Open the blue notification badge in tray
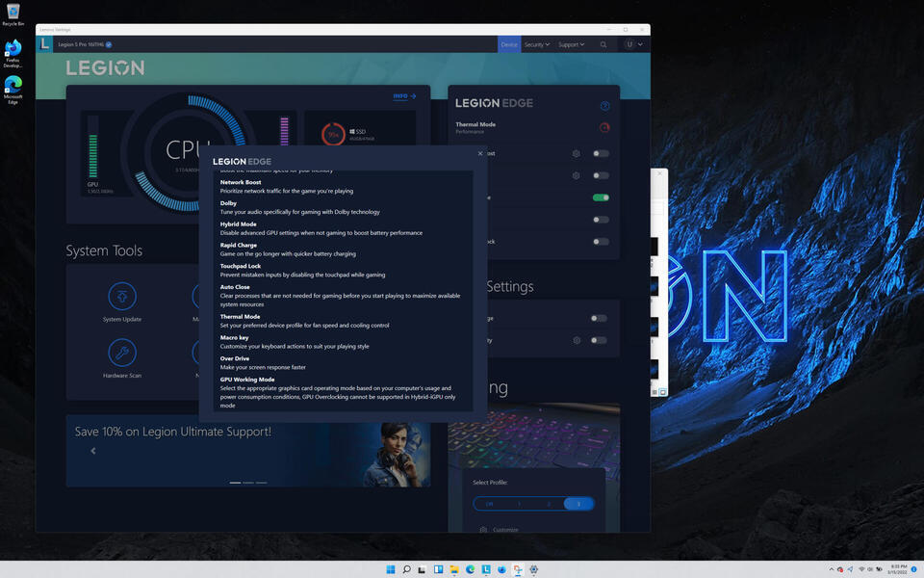 pos(914,569)
